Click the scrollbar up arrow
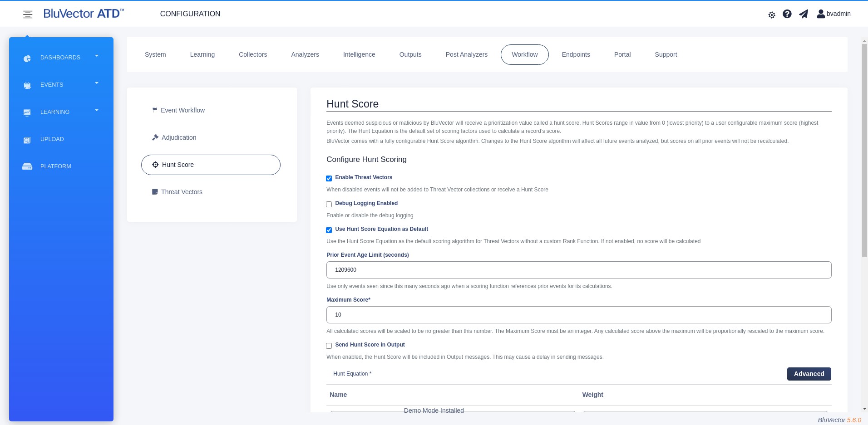Screen dimensions: 868x425 click(864, 41)
